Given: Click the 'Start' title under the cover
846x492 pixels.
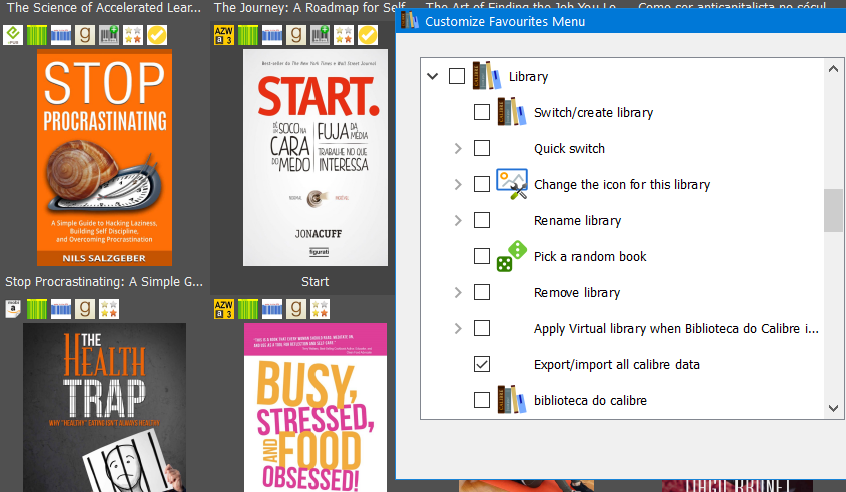Looking at the screenshot, I should coord(315,282).
